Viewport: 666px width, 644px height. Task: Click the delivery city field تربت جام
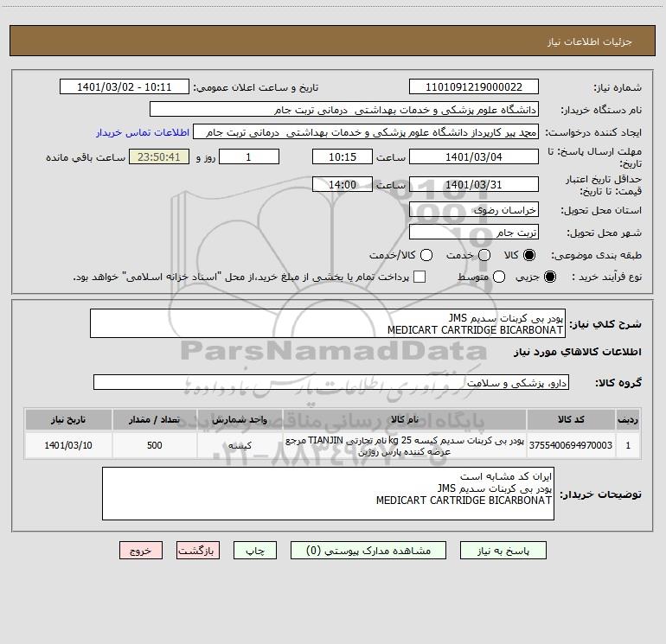pyautogui.click(x=474, y=233)
